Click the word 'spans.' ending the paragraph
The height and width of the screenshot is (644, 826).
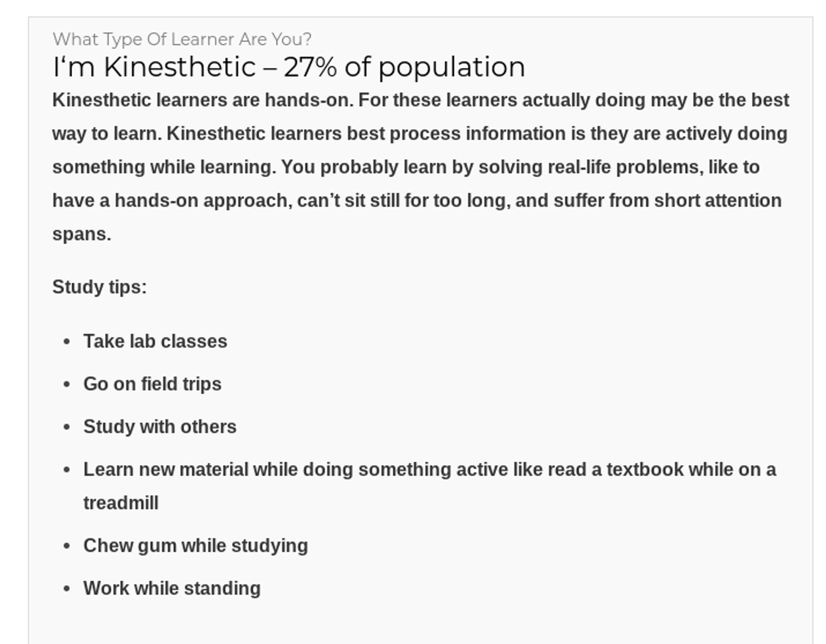82,234
